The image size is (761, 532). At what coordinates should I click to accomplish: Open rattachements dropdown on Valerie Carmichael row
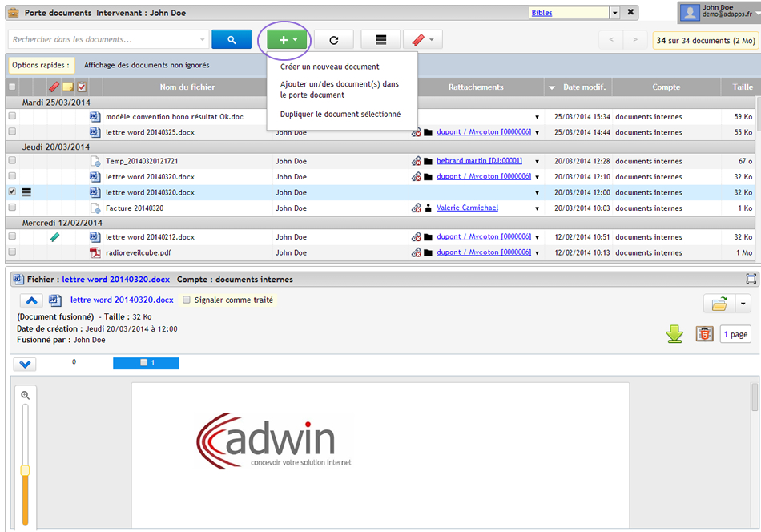pos(538,208)
